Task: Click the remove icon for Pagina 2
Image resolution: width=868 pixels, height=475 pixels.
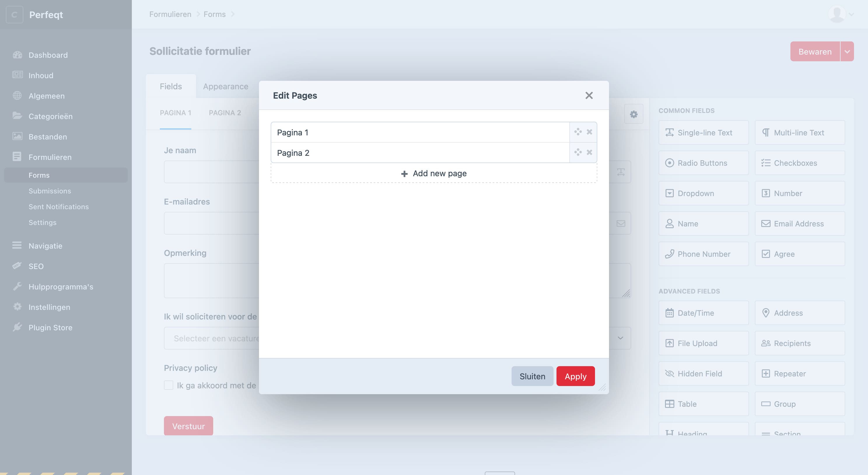Action: point(590,152)
